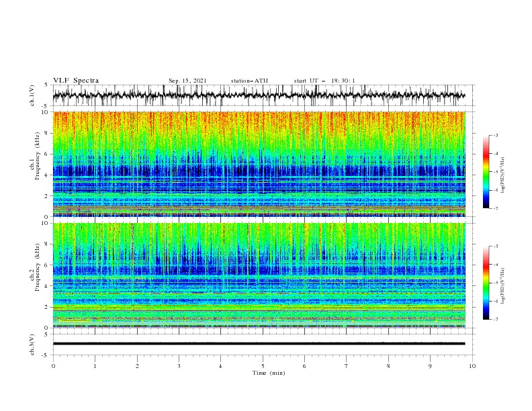
Task: Click the ch.1 color bar 'log(PSD)(V²/Hz)' label
Action: click(502, 175)
